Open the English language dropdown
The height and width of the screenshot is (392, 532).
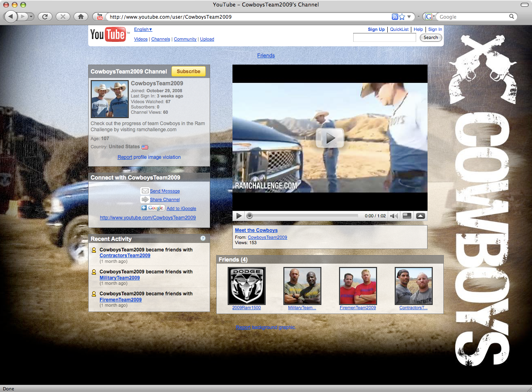pos(143,29)
